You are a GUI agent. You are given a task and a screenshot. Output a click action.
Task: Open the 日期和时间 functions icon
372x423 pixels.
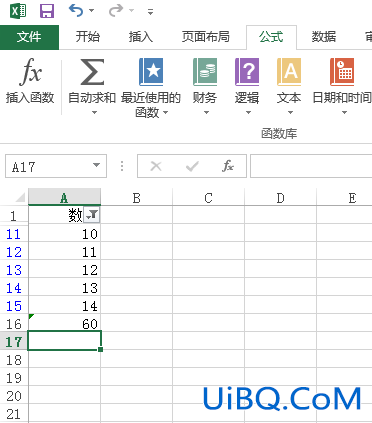(342, 72)
